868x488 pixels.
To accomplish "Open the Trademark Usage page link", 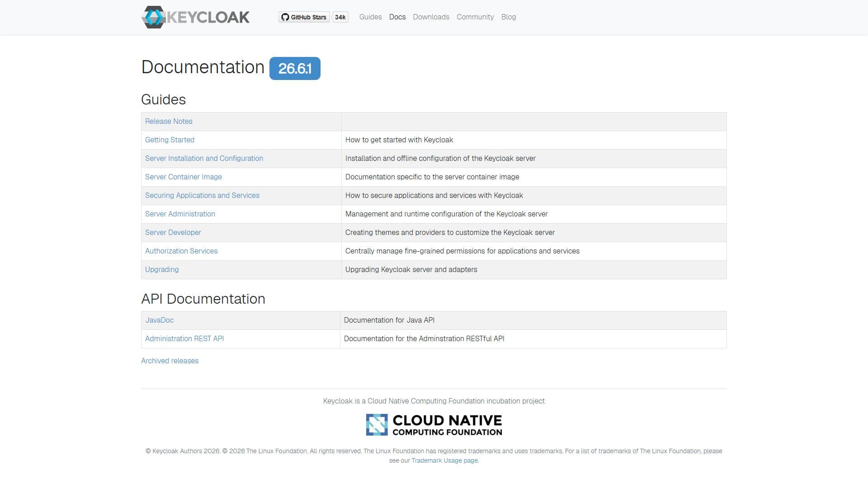I will click(x=444, y=460).
